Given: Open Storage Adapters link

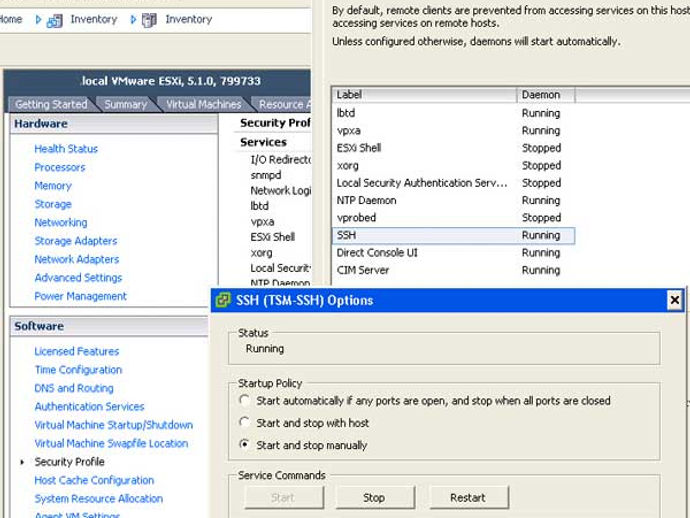Looking at the screenshot, I should (76, 241).
